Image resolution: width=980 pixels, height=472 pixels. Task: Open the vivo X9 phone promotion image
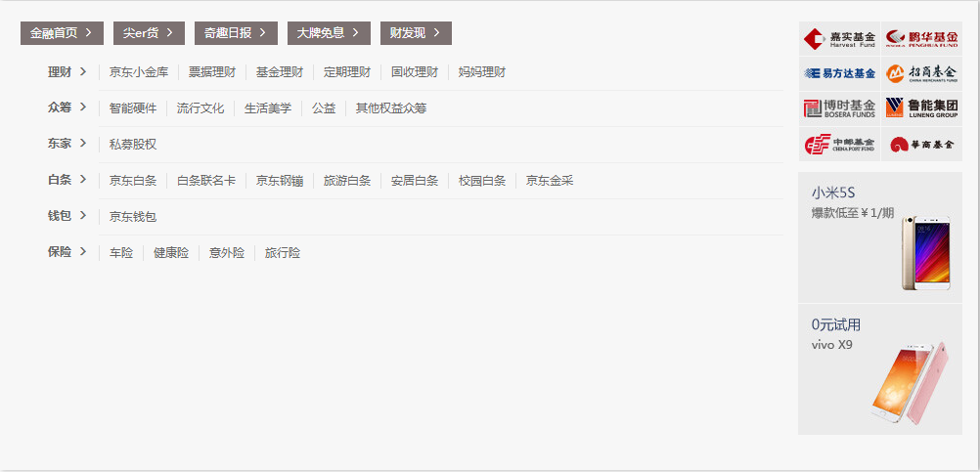pyautogui.click(x=910, y=382)
